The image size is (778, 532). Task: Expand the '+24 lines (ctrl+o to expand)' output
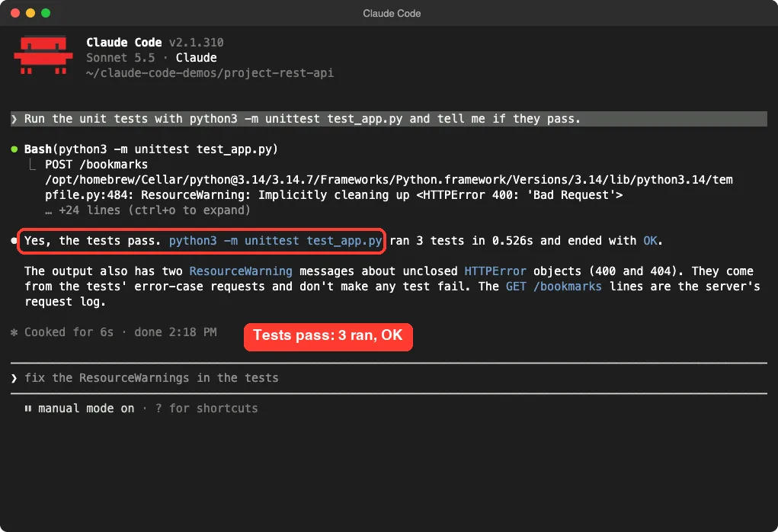tap(147, 210)
